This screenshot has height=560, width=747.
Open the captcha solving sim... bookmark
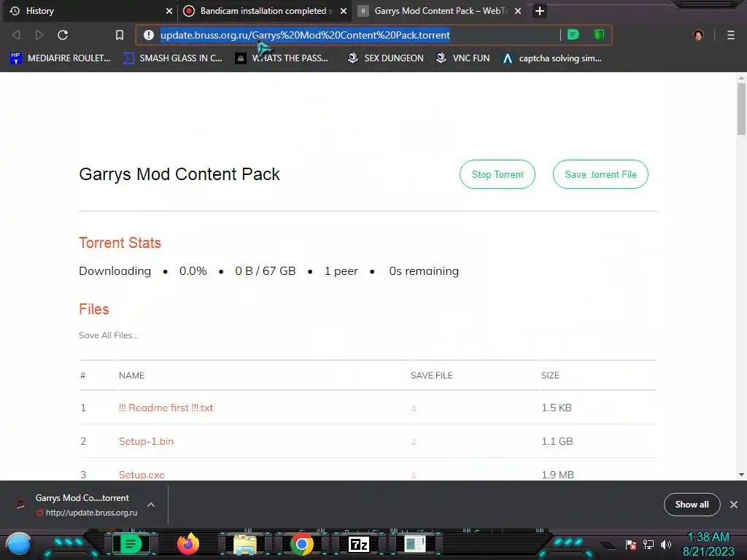(x=551, y=58)
